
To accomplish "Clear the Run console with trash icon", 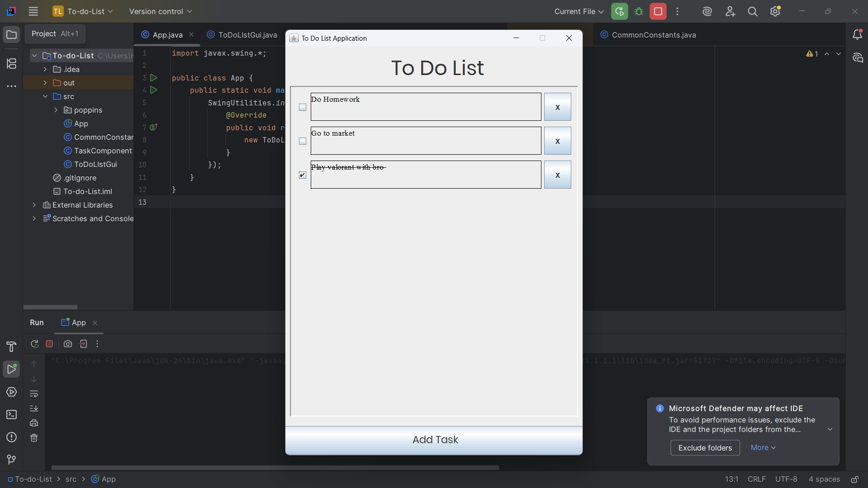I will click(34, 438).
